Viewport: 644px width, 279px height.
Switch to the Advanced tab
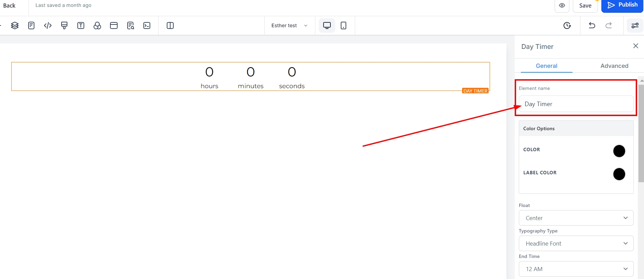click(614, 66)
